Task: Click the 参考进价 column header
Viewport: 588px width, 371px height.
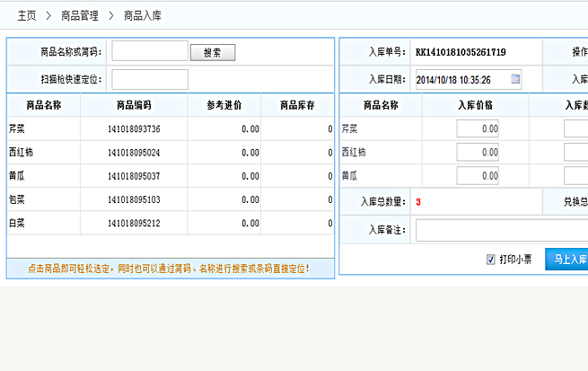Action: (224, 105)
